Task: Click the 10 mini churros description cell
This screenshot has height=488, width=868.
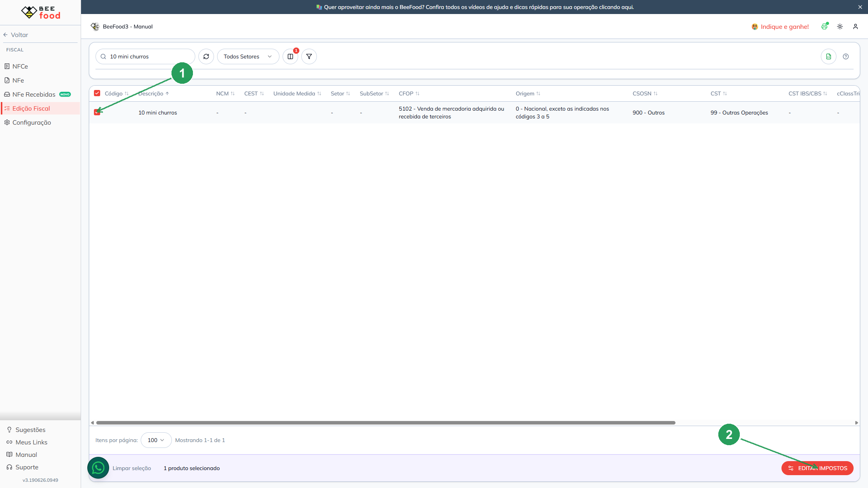Action: (x=158, y=113)
